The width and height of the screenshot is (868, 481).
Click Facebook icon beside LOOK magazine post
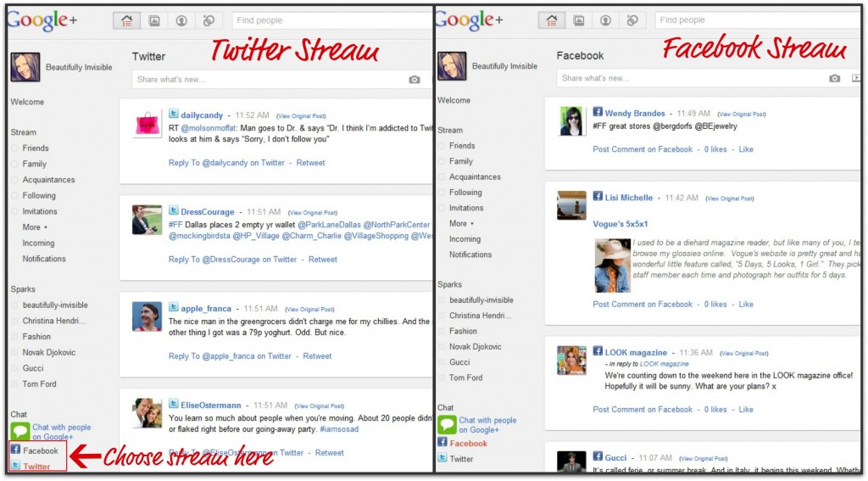coord(598,351)
